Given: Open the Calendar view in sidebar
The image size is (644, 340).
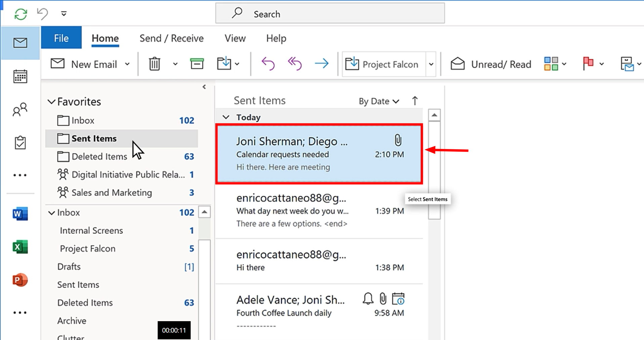Looking at the screenshot, I should pos(20,77).
